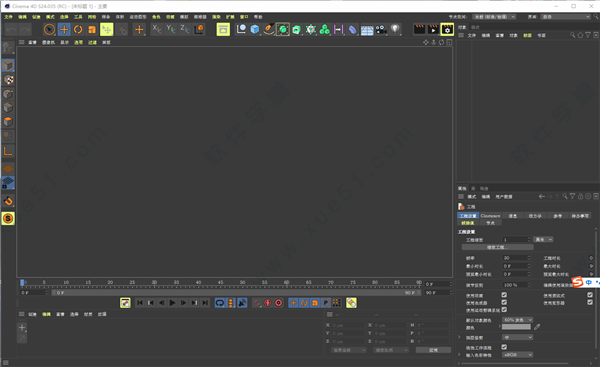This screenshot has width=600, height=367.
Task: Click the purple field icon
Action: coord(338,29)
